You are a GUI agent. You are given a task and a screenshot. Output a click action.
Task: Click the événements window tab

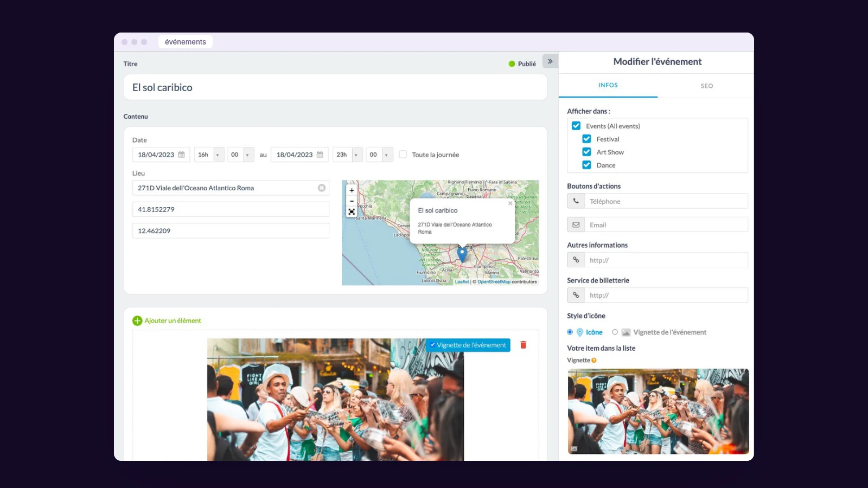pyautogui.click(x=186, y=42)
